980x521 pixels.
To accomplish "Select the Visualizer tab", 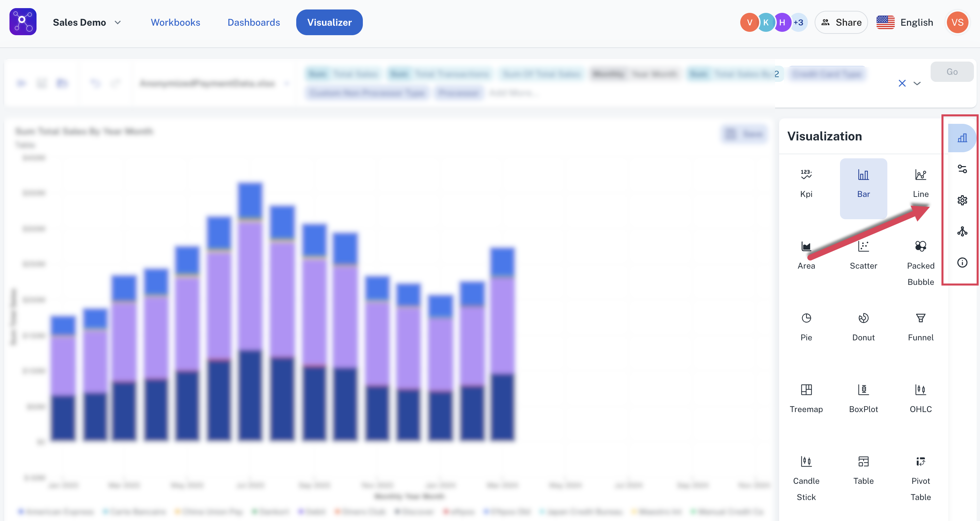I will click(329, 22).
